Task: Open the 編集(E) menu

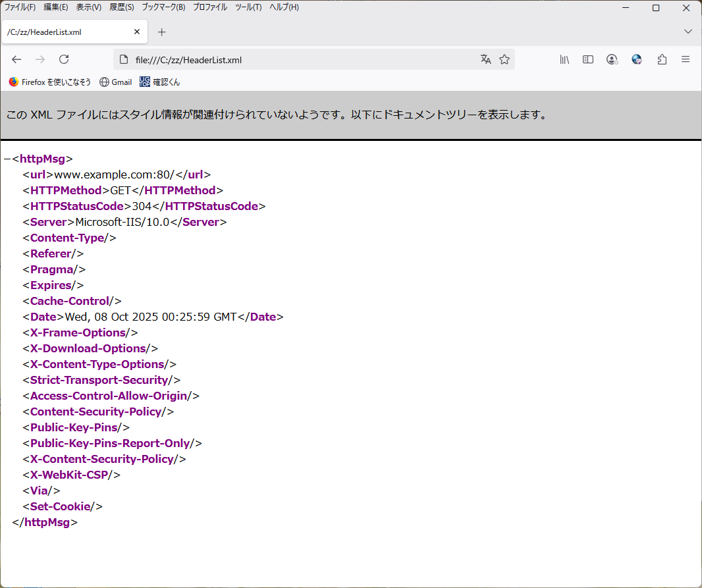Action: click(56, 7)
